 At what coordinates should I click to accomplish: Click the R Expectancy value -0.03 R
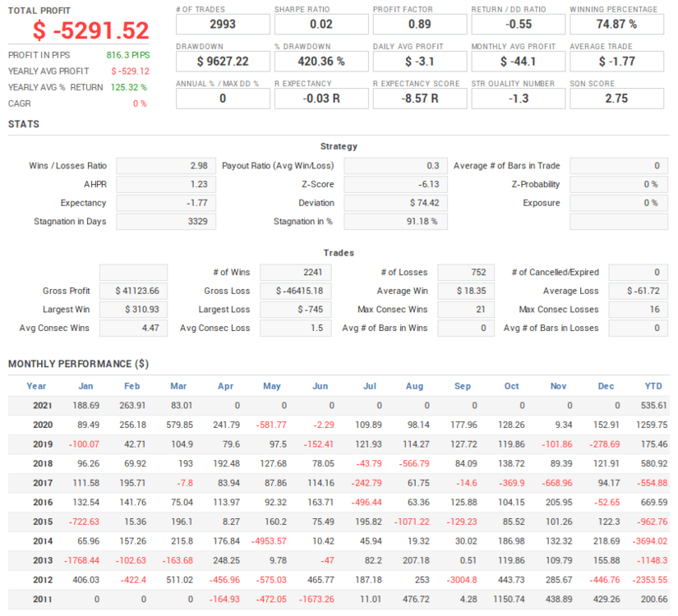pyautogui.click(x=321, y=99)
